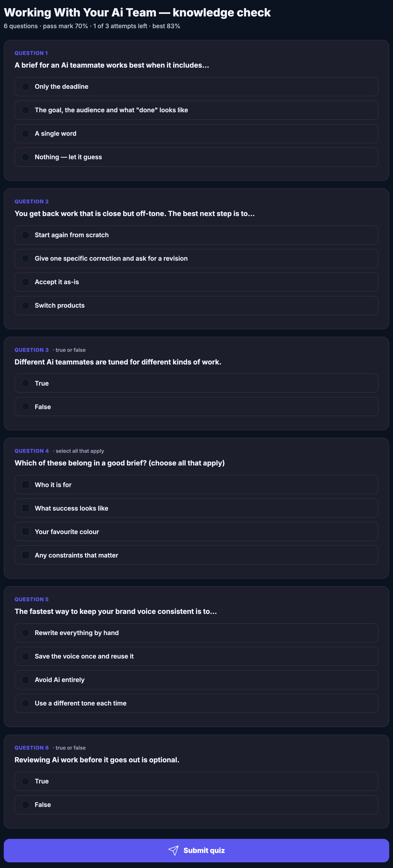Select 'The goal, the audience and what "done" looks like'

point(196,110)
